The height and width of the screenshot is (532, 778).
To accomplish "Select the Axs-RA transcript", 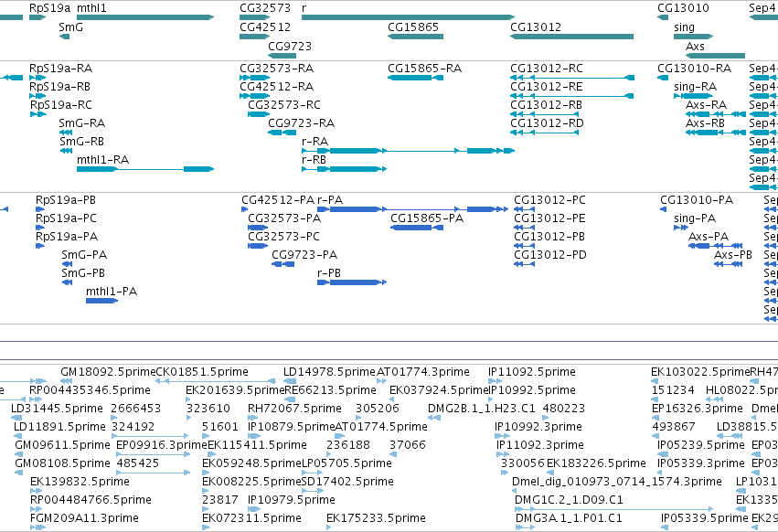I will (716, 114).
